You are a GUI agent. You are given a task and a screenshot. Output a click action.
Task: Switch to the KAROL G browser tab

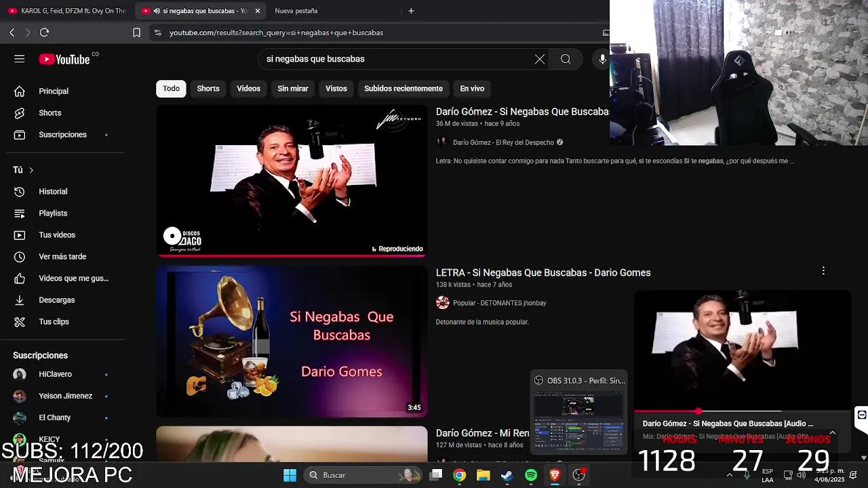click(x=67, y=11)
